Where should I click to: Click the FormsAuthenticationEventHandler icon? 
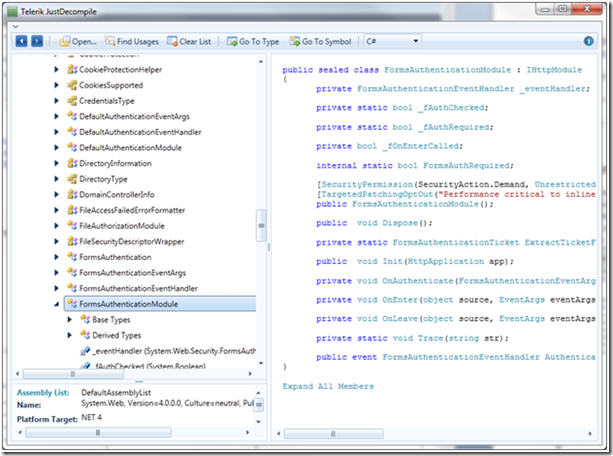72,289
